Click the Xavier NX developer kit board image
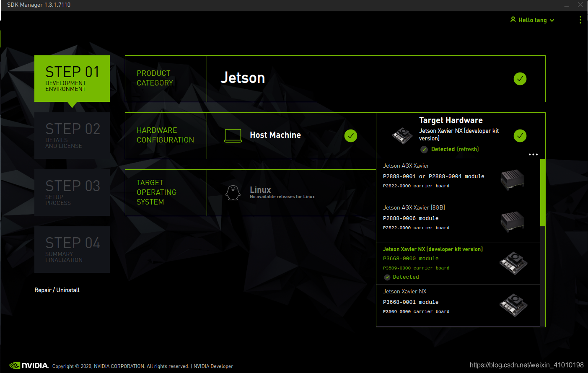 click(x=513, y=263)
